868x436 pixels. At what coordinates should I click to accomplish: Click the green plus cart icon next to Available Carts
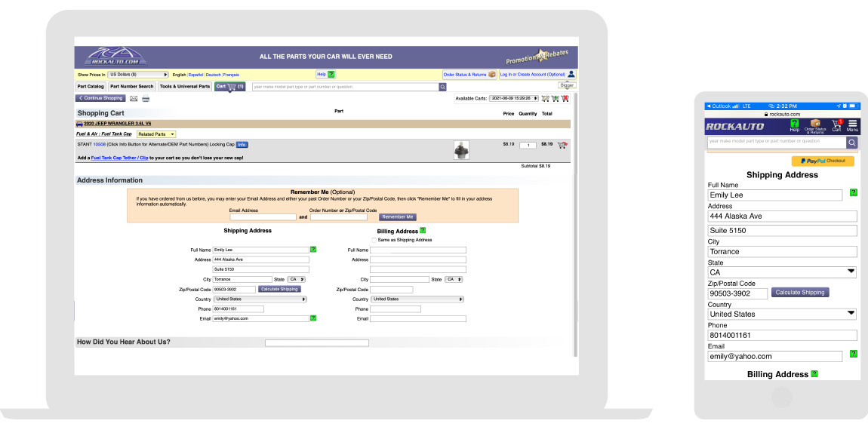tap(556, 99)
